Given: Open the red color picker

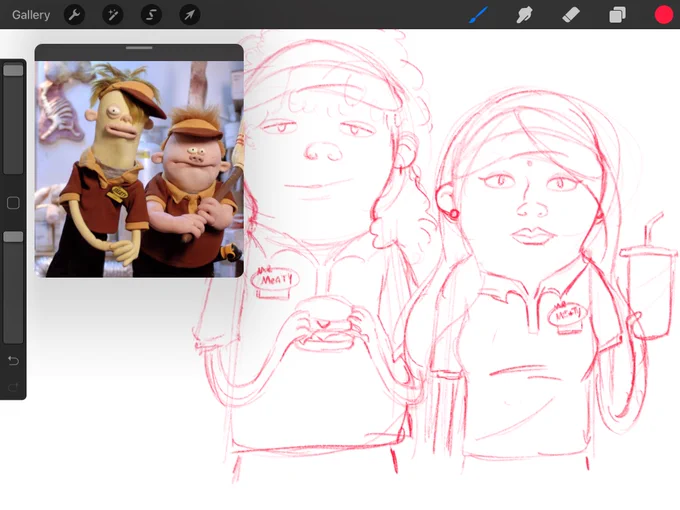Looking at the screenshot, I should 664,15.
